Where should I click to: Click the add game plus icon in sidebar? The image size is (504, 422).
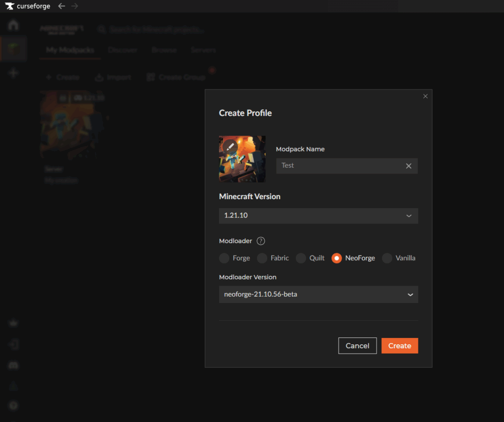pyautogui.click(x=13, y=73)
